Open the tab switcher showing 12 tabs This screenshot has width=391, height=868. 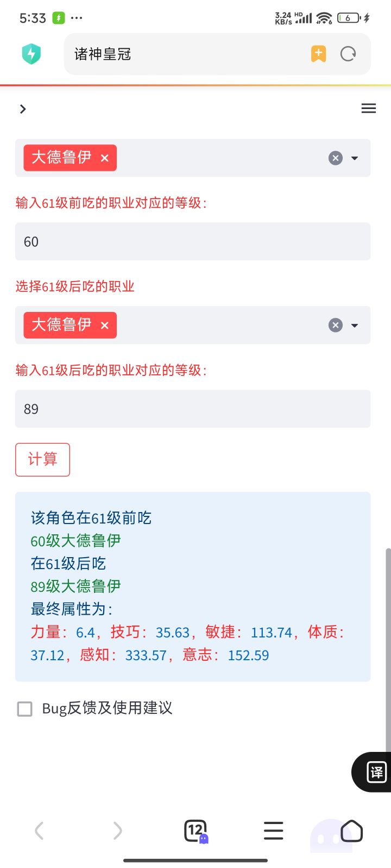(x=195, y=831)
